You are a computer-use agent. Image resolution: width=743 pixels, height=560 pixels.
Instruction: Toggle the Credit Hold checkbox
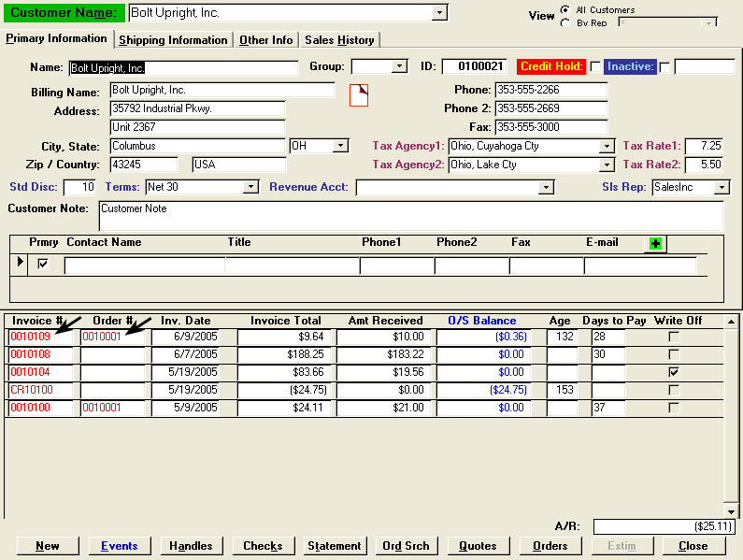tap(595, 66)
